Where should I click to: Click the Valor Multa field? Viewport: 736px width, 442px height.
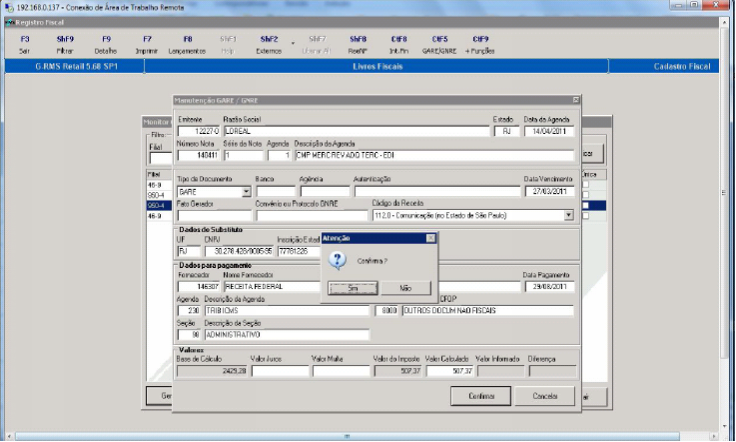tap(341, 371)
